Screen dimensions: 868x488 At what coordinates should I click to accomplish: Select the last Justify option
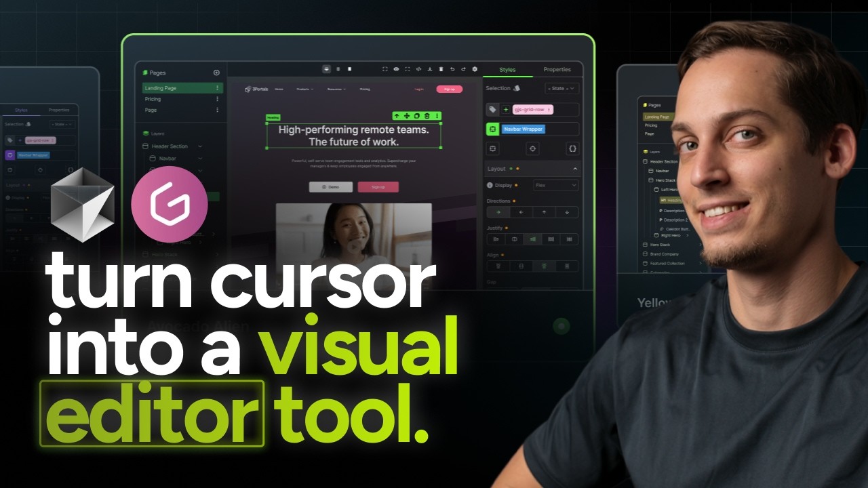pos(570,239)
